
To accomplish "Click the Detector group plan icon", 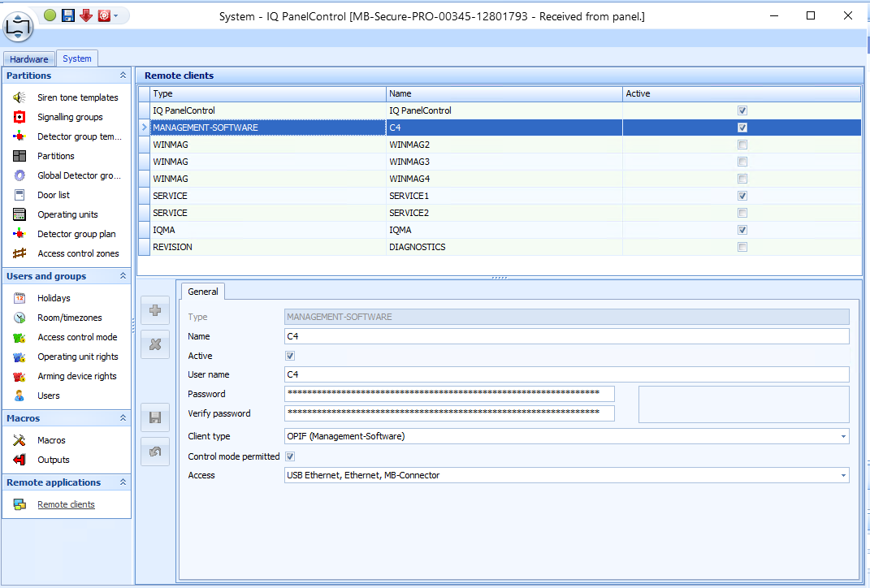I will 19,234.
